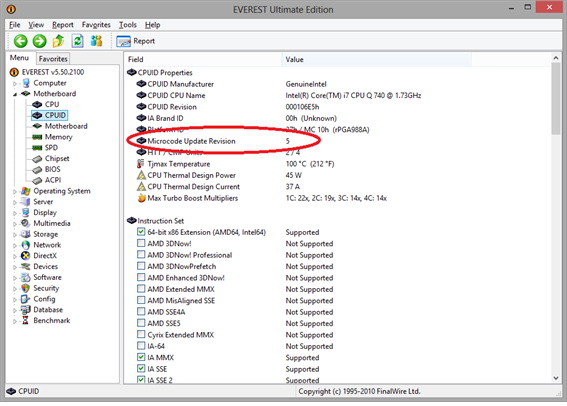
Task: Expand the Storage node arrow
Action: point(15,235)
